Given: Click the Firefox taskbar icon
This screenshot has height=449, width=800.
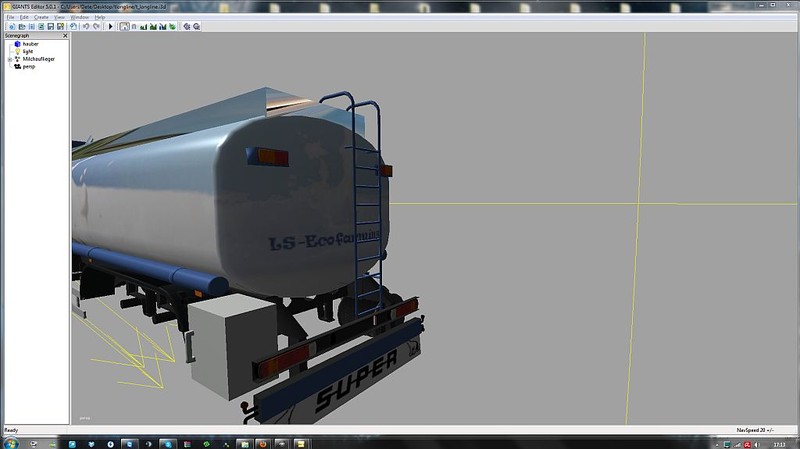Looking at the screenshot, I should pyautogui.click(x=263, y=444).
